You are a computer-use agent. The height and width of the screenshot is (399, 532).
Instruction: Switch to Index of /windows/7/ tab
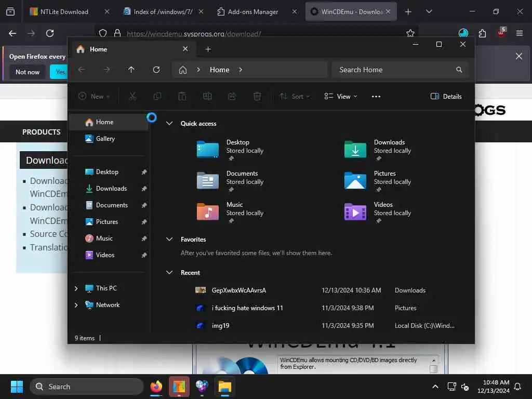coord(163,11)
